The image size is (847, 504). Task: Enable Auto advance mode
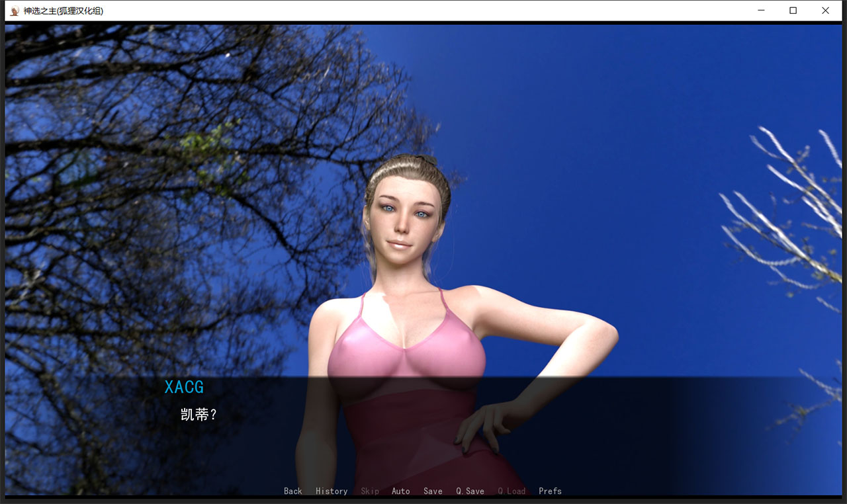400,491
